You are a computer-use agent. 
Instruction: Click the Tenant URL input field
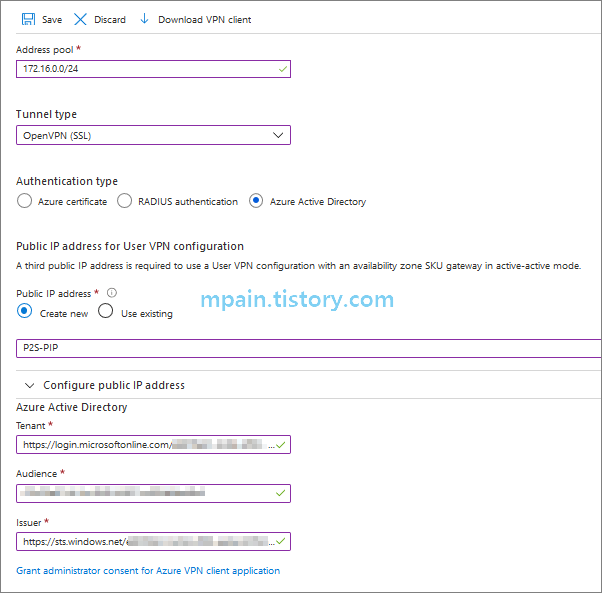pyautogui.click(x=153, y=444)
